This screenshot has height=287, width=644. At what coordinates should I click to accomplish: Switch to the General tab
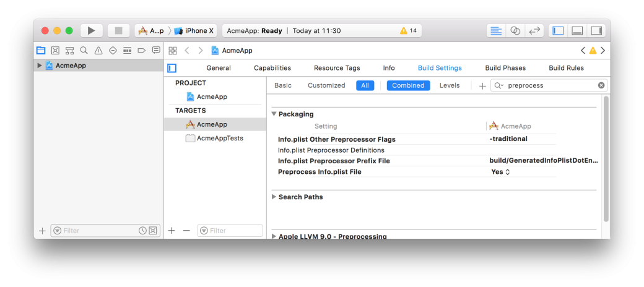point(219,68)
